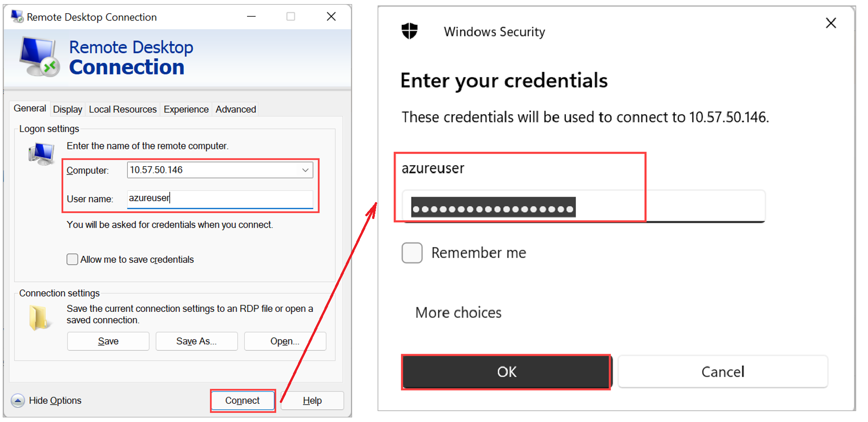Click the folder icon in Connection settings
Viewport: 868px width, 422px height.
39,316
